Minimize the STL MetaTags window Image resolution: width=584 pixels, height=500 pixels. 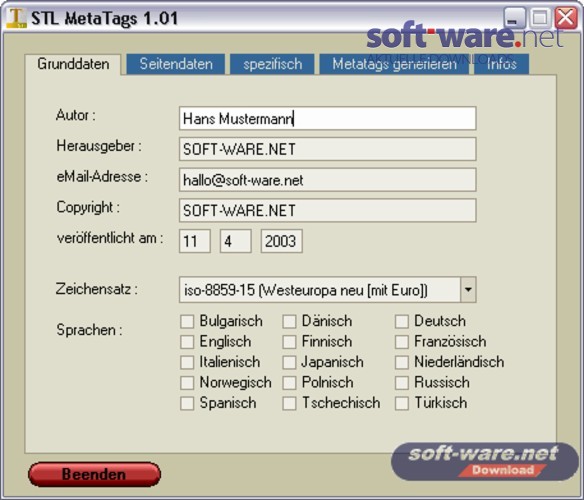[x=514, y=18]
